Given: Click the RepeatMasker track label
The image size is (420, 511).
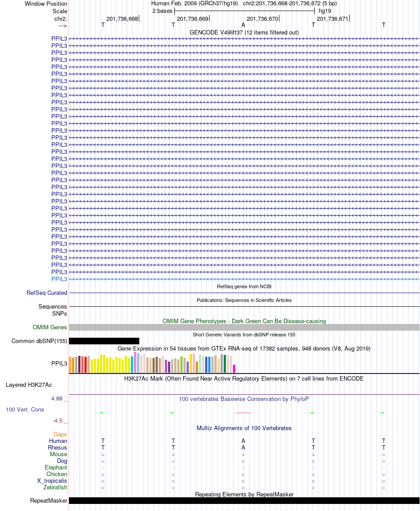Looking at the screenshot, I should 49,500.
